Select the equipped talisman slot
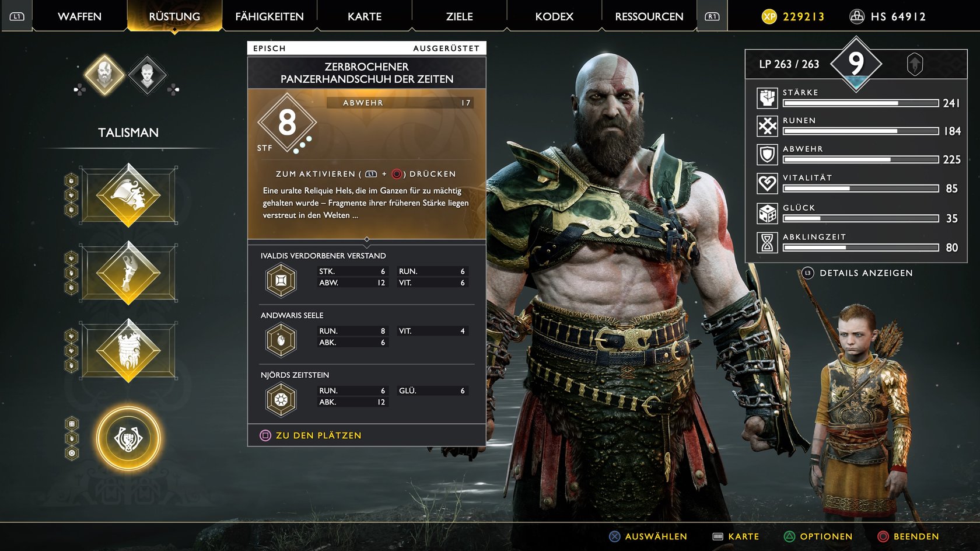980x551 pixels. (x=128, y=438)
